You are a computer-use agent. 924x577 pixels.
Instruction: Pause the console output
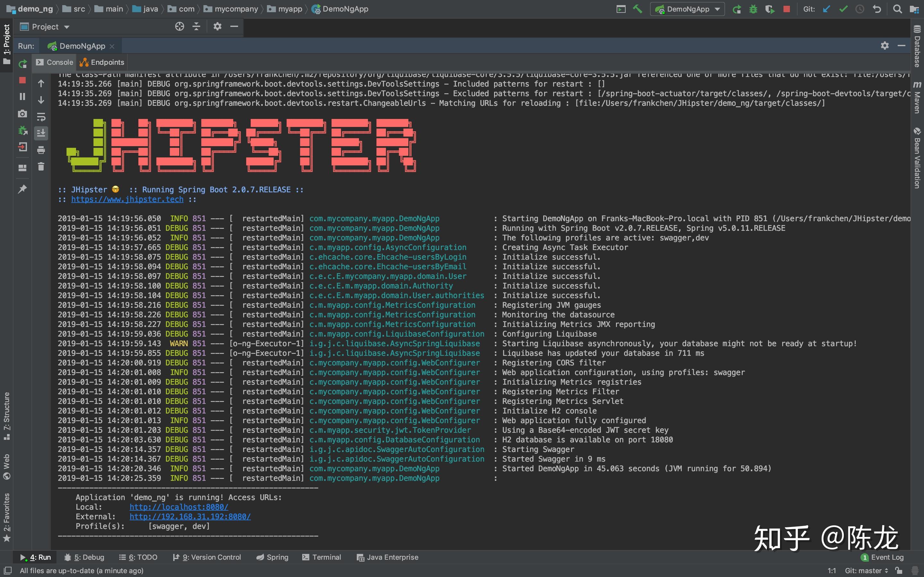coord(22,96)
